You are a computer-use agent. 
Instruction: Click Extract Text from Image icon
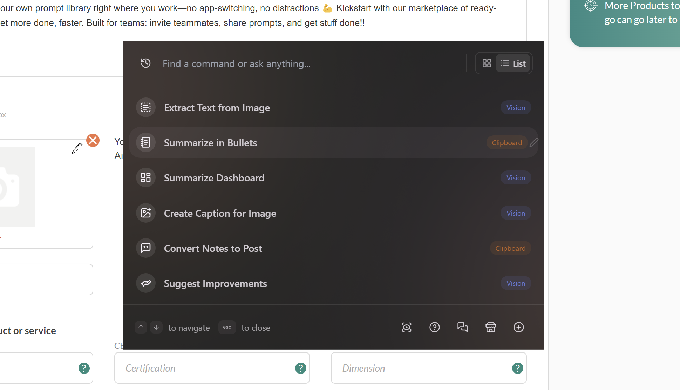[x=146, y=108]
